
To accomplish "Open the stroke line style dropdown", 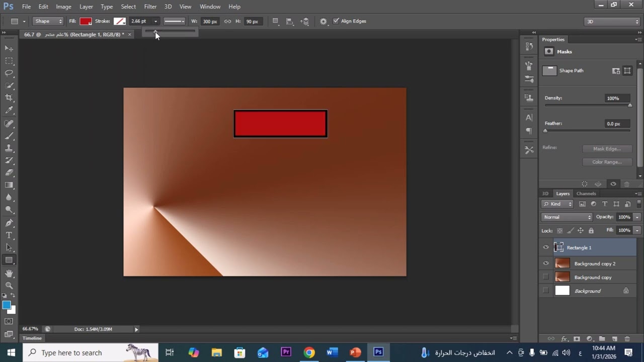I will pyautogui.click(x=174, y=21).
